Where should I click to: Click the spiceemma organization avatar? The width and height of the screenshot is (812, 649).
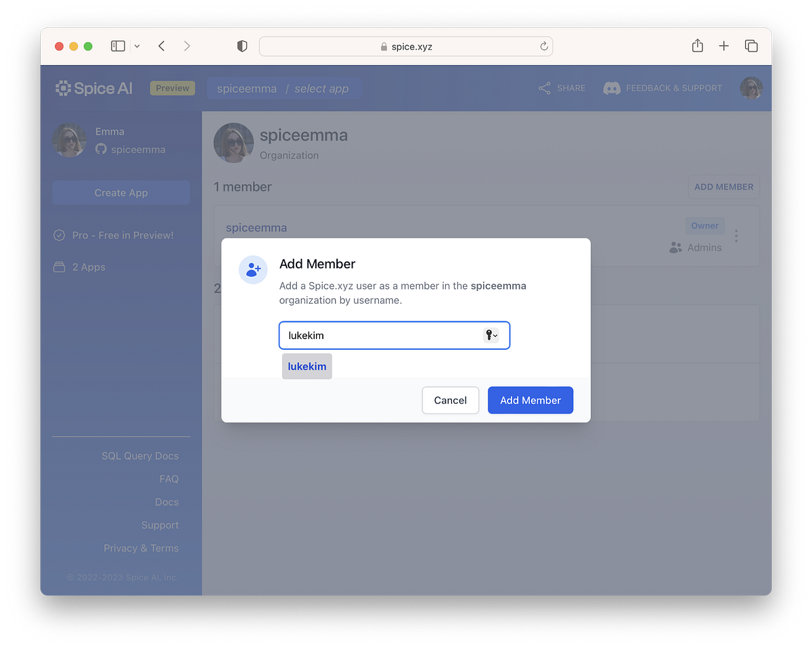(233, 143)
